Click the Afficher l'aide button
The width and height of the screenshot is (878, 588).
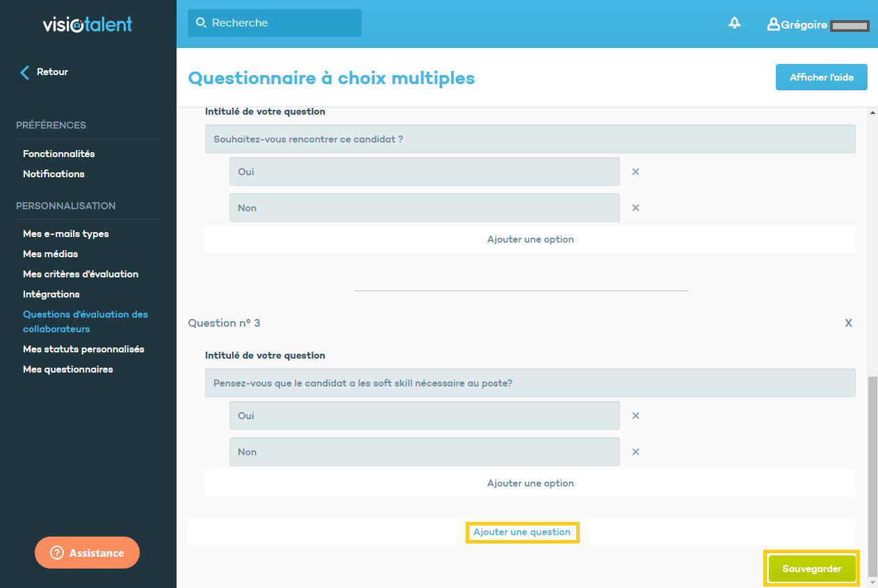pos(821,77)
